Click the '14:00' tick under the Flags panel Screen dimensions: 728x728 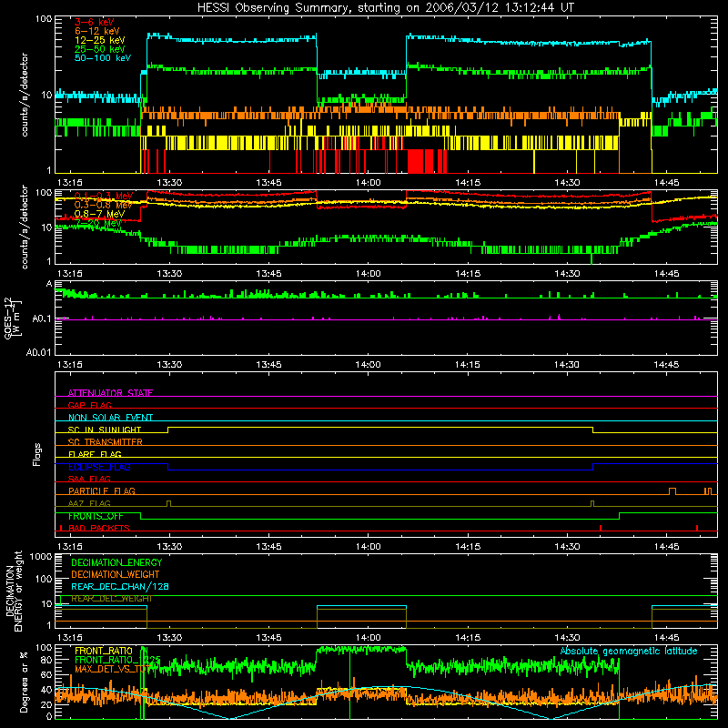(x=369, y=547)
